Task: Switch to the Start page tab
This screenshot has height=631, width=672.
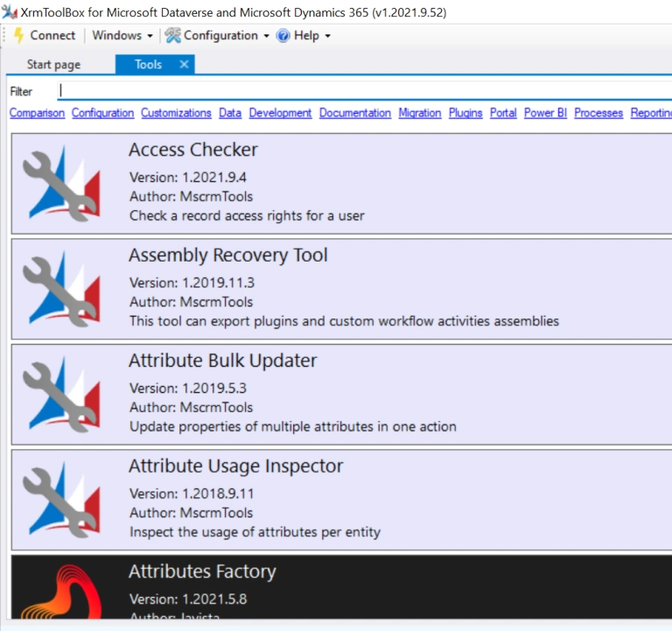Action: [53, 64]
